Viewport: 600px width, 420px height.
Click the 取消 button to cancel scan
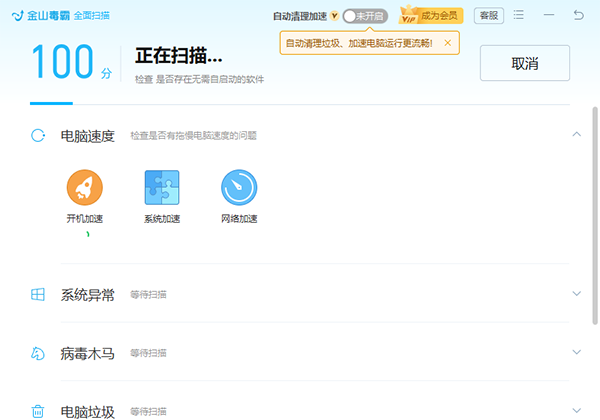pyautogui.click(x=525, y=63)
